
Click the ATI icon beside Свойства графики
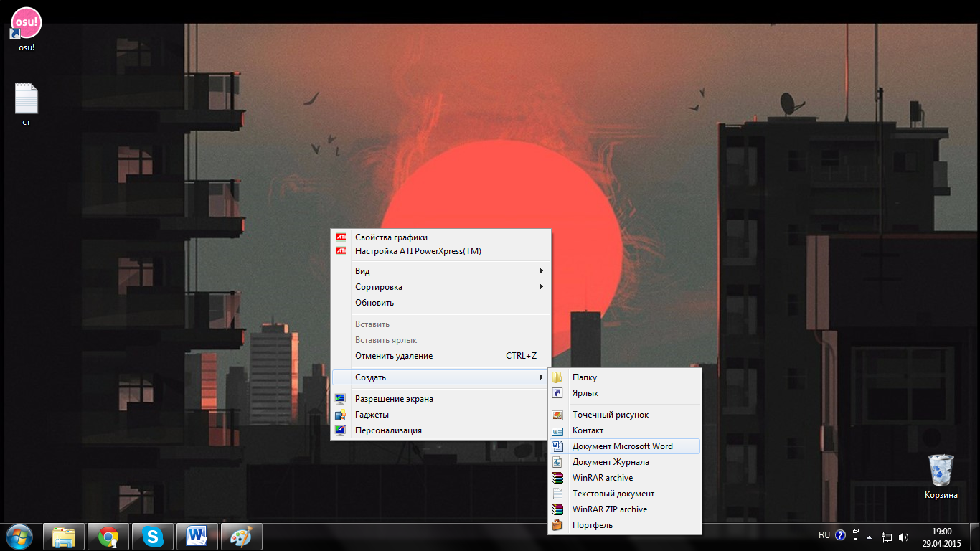click(341, 237)
